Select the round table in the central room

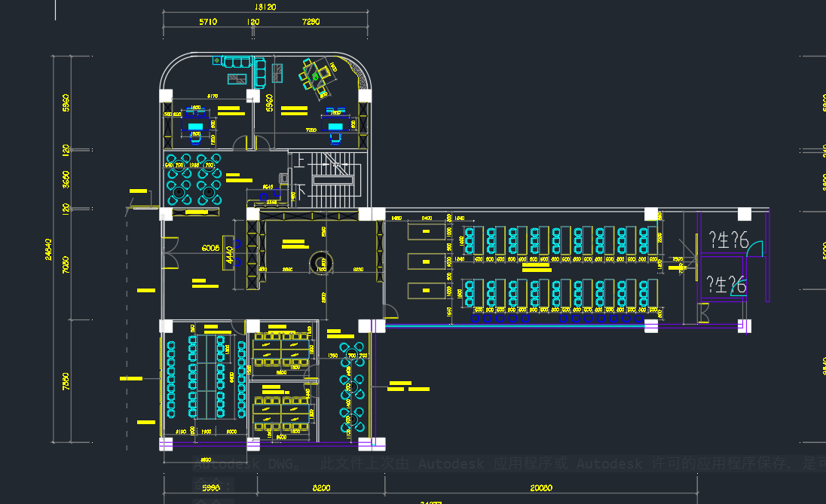point(321,262)
